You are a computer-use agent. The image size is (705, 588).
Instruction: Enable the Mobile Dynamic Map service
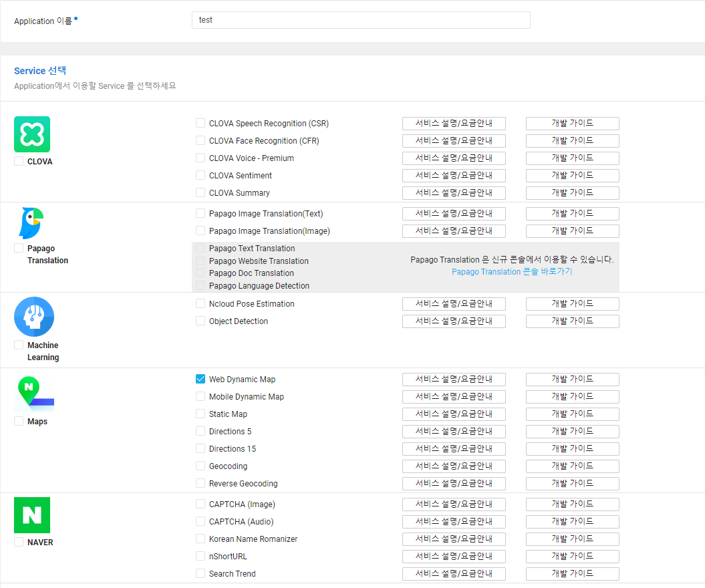point(200,396)
